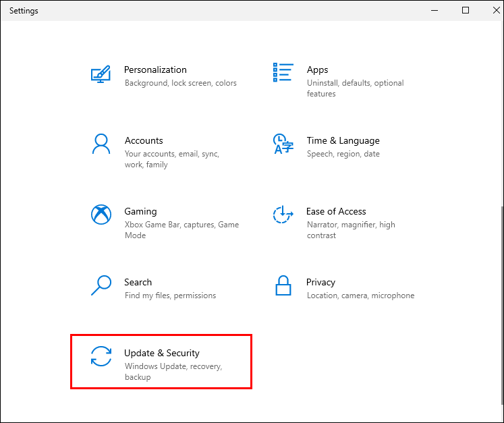Click the vertical scrollbar thumb
The width and height of the screenshot is (504, 423).
(502, 306)
